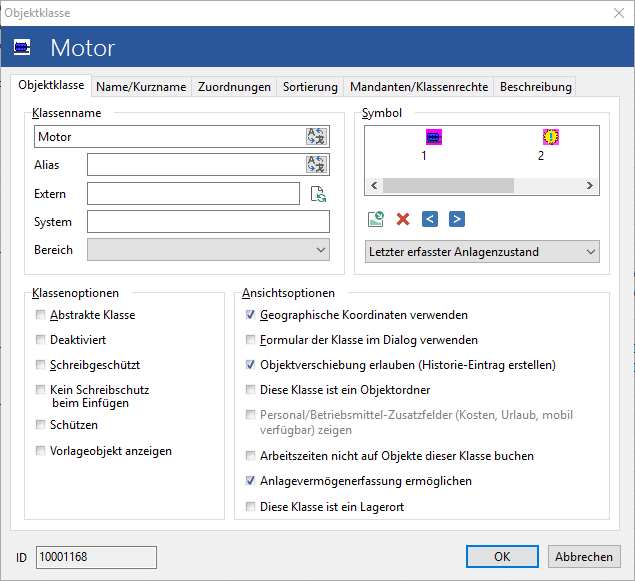Click the Motor class icon in header

click(22, 47)
